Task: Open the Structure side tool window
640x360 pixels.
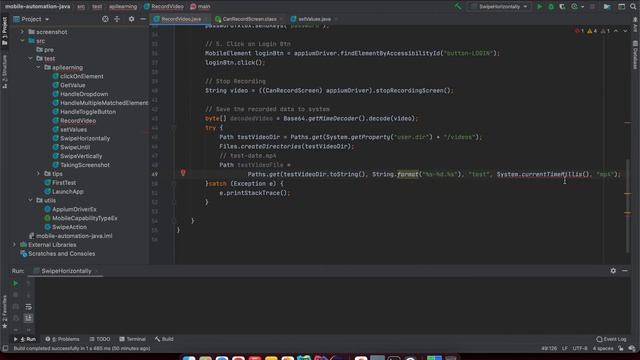Action: pyautogui.click(x=4, y=72)
